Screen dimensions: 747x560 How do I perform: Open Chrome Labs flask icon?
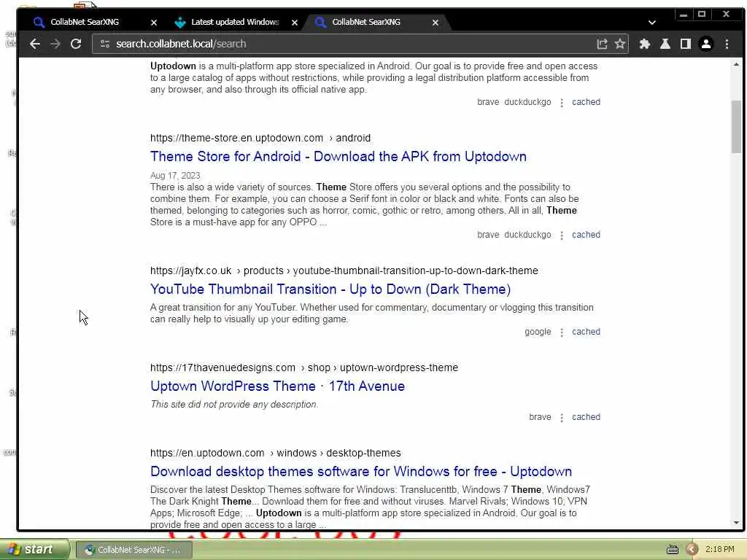click(x=665, y=44)
